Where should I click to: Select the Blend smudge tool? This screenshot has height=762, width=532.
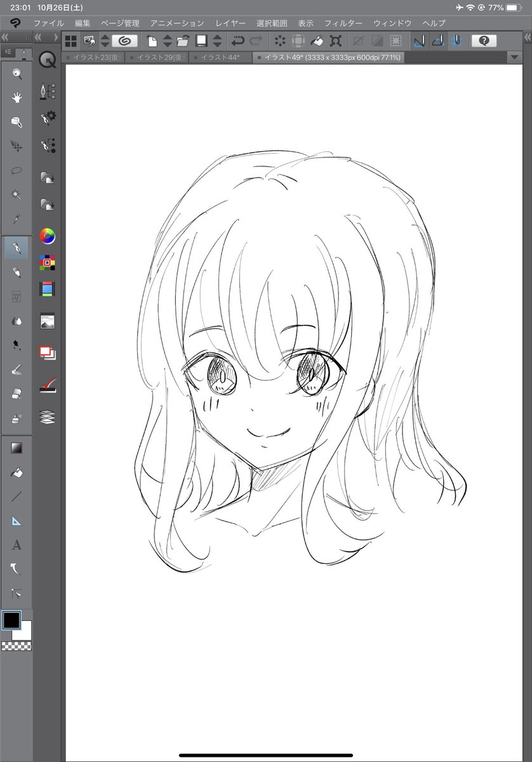point(17,369)
